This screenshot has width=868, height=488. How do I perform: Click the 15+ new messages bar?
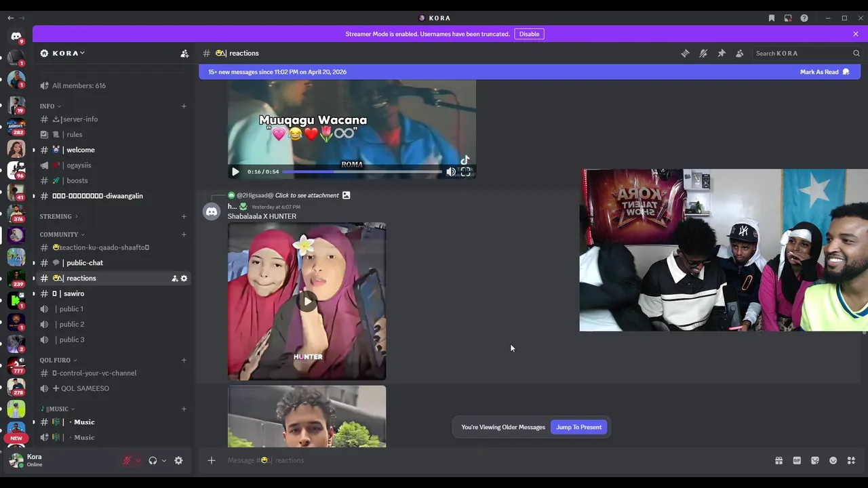[x=530, y=72]
